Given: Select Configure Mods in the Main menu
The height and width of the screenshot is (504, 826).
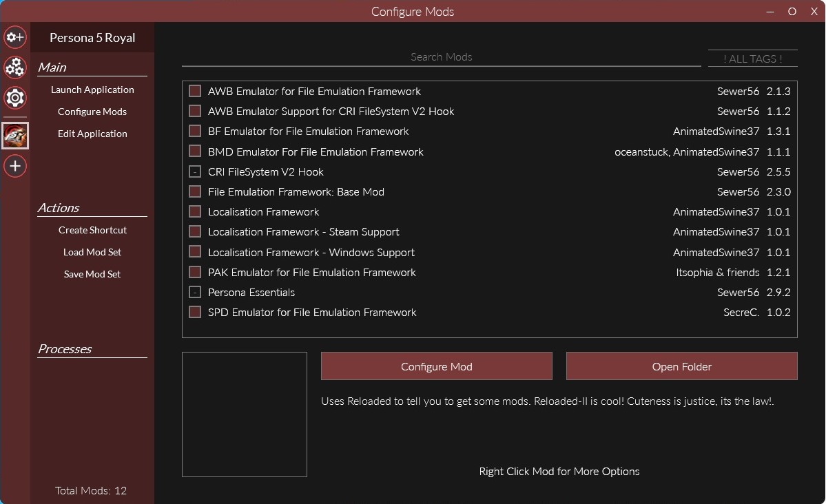Looking at the screenshot, I should pos(92,112).
